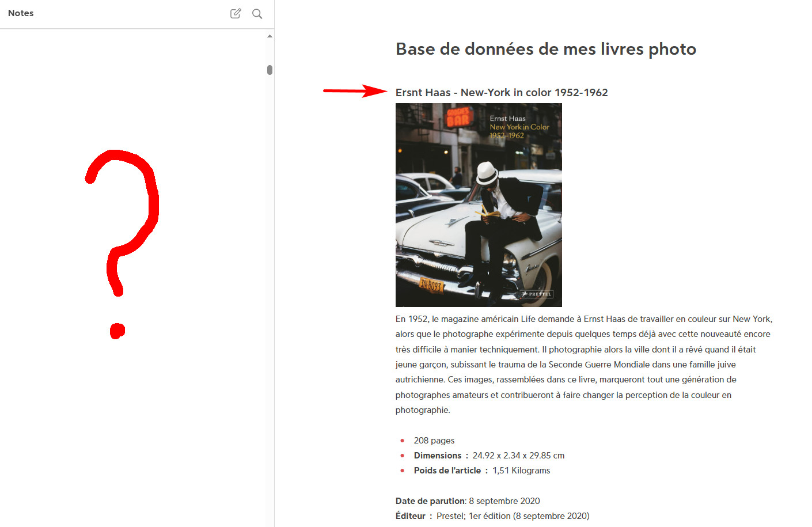
Task: Click the 'Date de parution' line
Action: tap(468, 501)
